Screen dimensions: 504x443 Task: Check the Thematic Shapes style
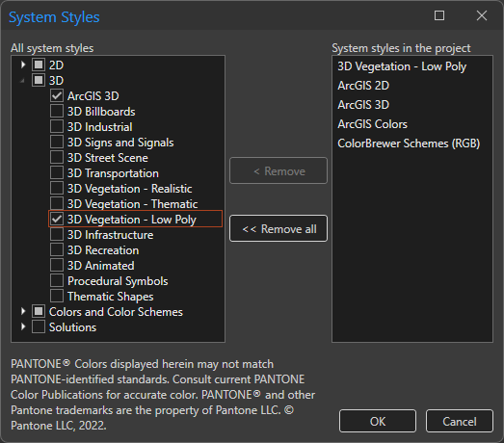click(x=57, y=297)
